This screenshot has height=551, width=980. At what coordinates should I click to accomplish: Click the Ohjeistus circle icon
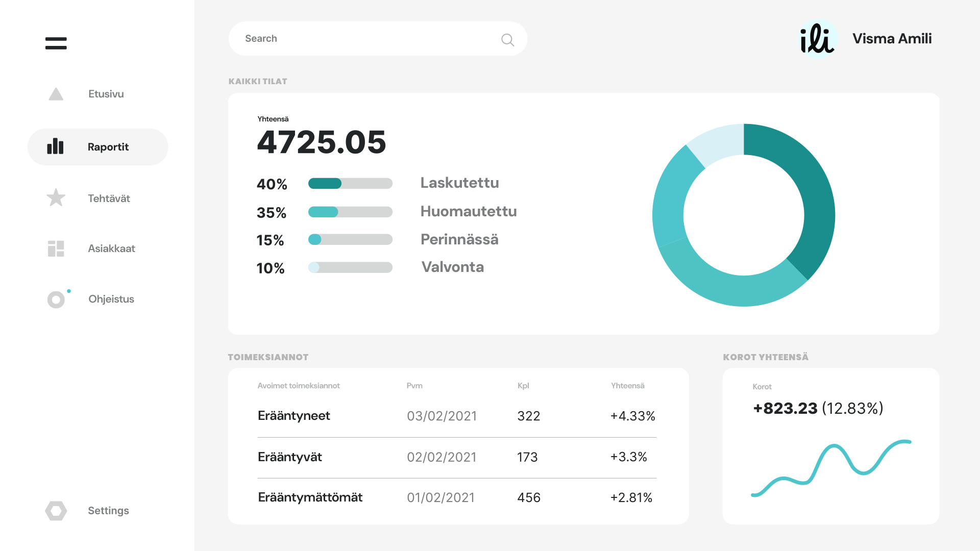(x=56, y=299)
